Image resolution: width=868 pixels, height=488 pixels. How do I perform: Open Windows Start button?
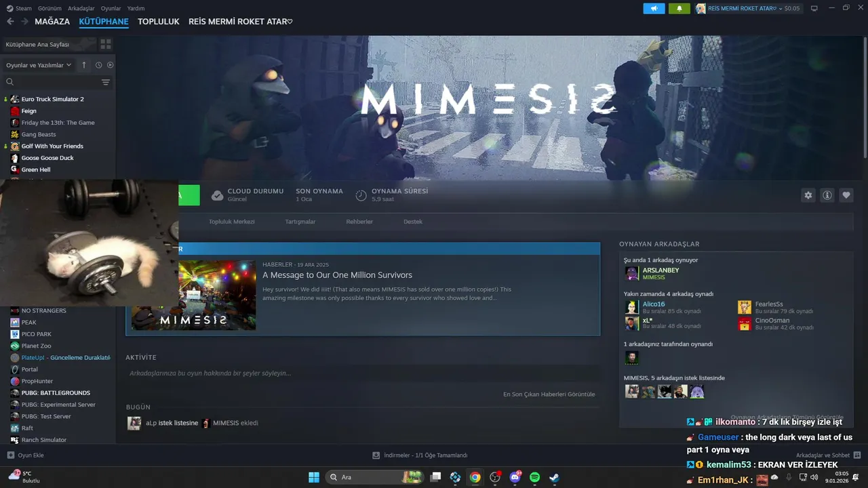point(314,477)
